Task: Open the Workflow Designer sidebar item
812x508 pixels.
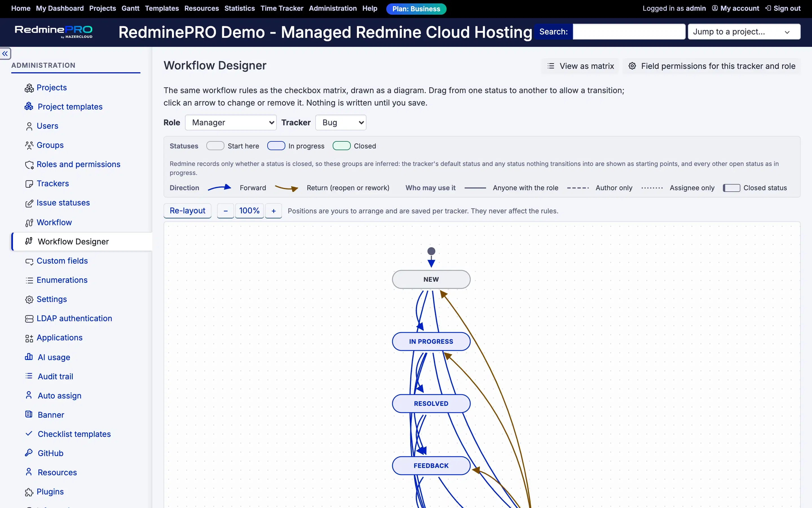Action: pyautogui.click(x=82, y=242)
